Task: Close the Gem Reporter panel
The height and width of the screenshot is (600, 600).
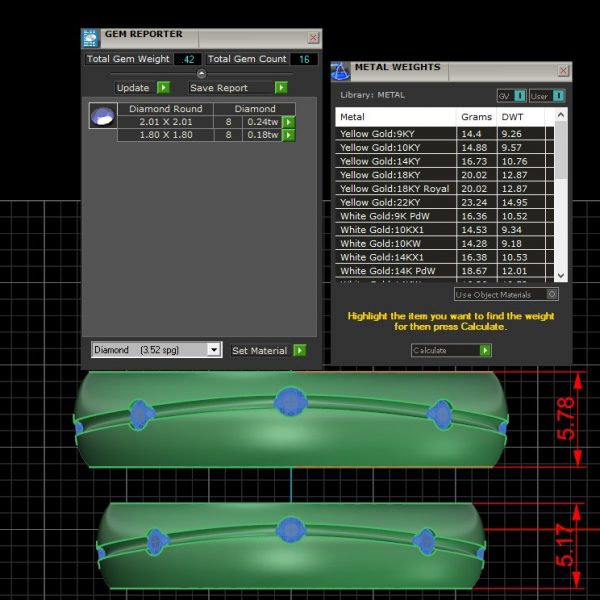Action: click(x=313, y=38)
